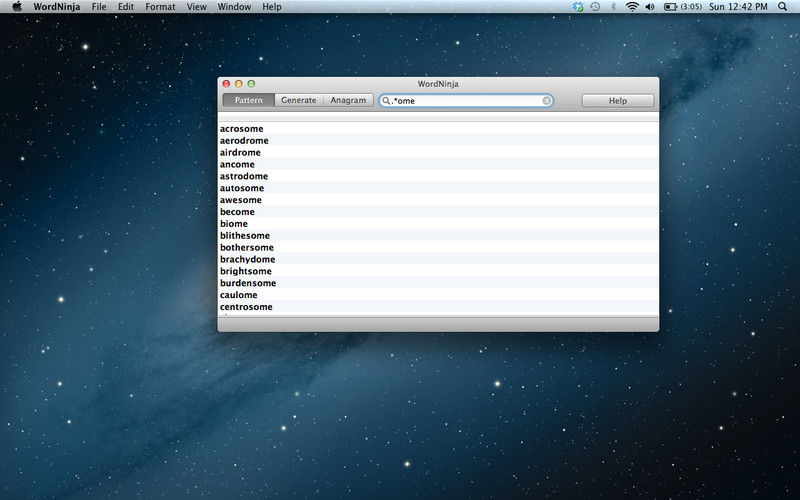Switch to the Generate mode
Screen dimensions: 800x500
click(298, 100)
